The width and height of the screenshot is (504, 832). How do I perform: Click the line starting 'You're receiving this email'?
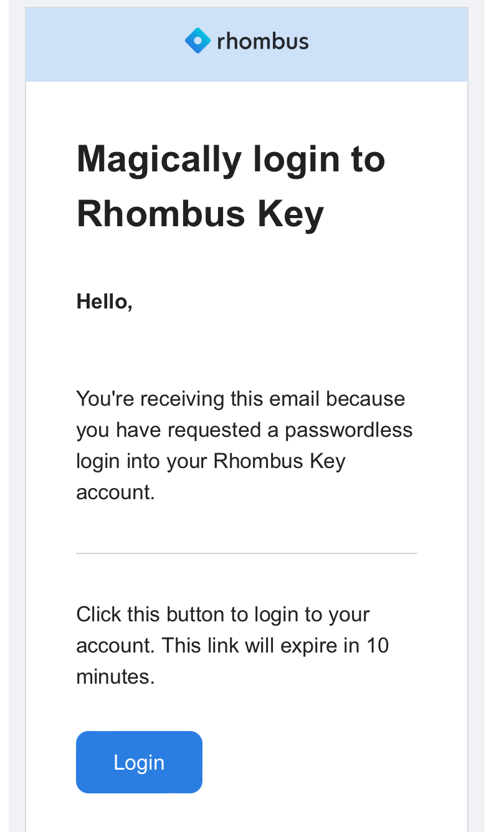click(x=240, y=398)
